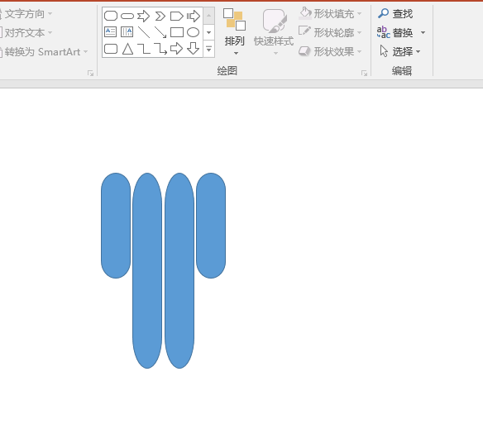Choose the isosceles triangle shape
This screenshot has height=448, width=483.
coord(127,49)
